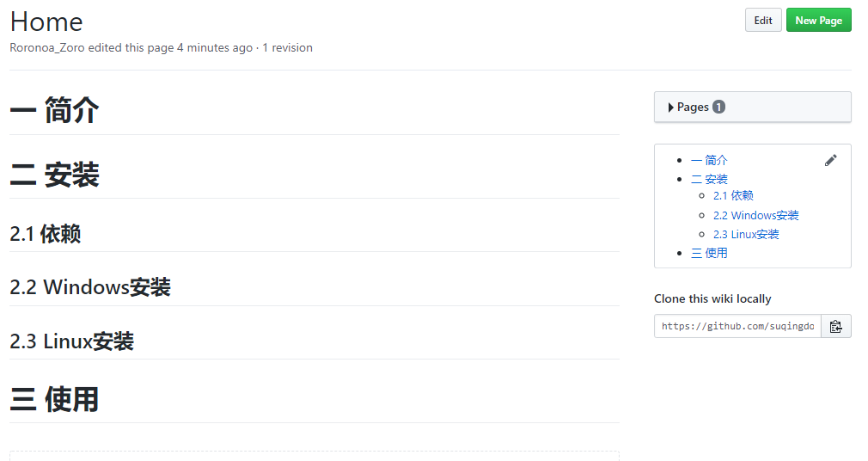The image size is (868, 461).
Task: Select sidebar link 2.3 Linux安装
Action: (x=746, y=234)
